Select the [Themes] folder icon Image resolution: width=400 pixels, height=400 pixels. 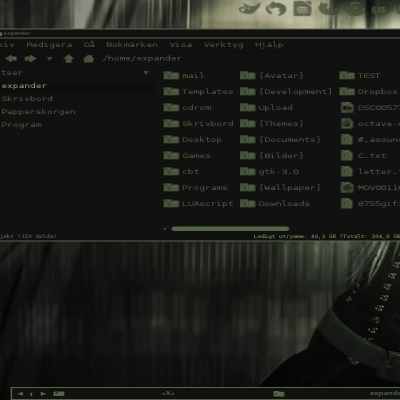[248, 124]
